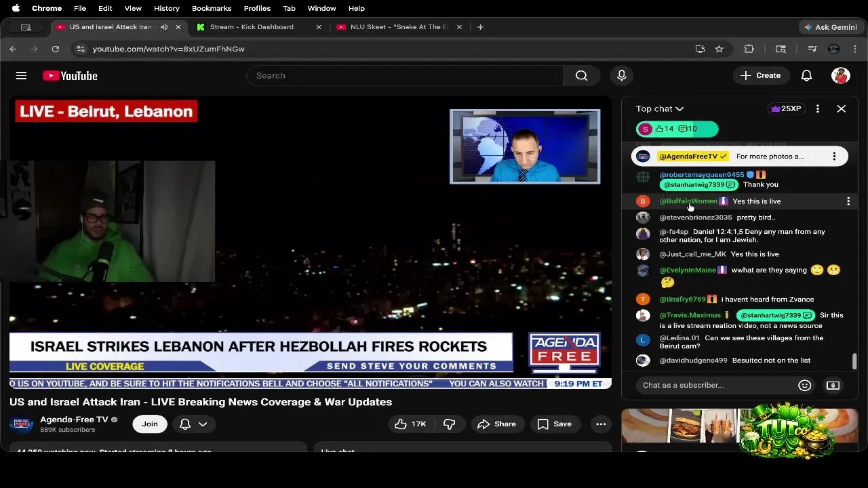The image size is (868, 488).
Task: Switch to NLU Skeet tab
Action: point(399,27)
